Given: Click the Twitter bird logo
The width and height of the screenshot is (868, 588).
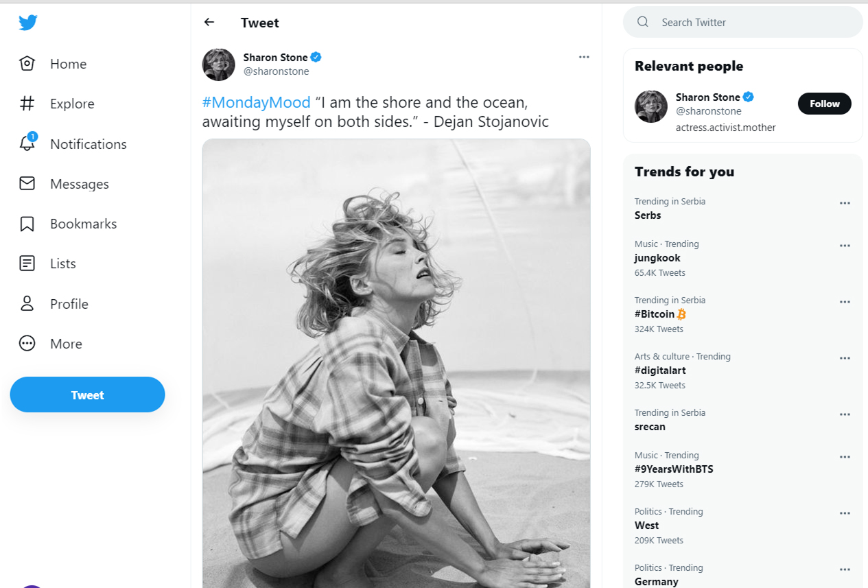Looking at the screenshot, I should (28, 23).
